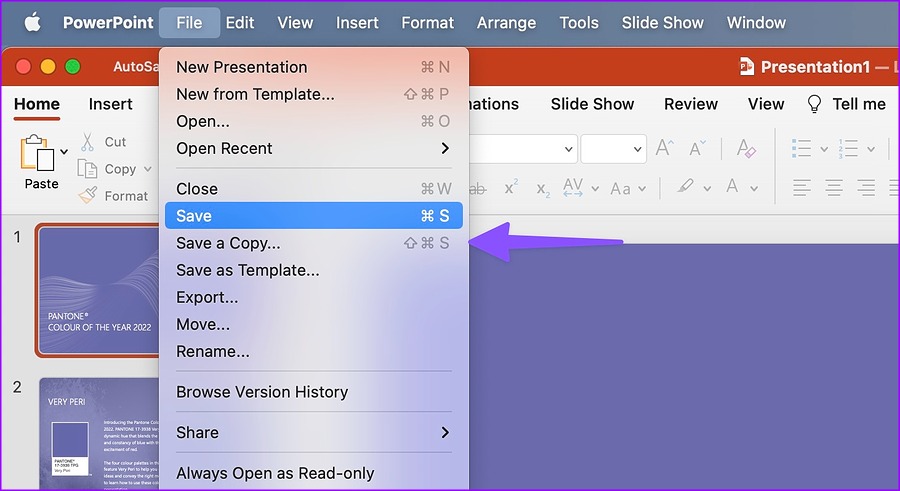Click the Cut scissors icon
Screen dimensions: 900x491
[87, 142]
